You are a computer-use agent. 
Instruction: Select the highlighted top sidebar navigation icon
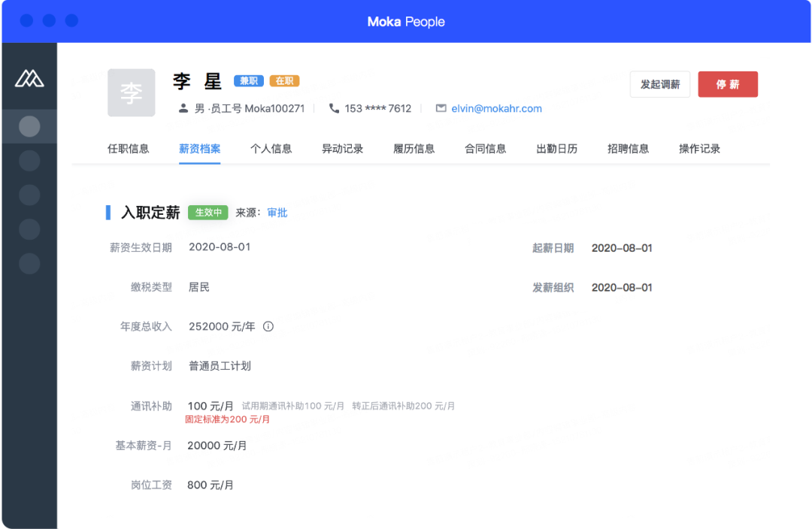tap(29, 126)
